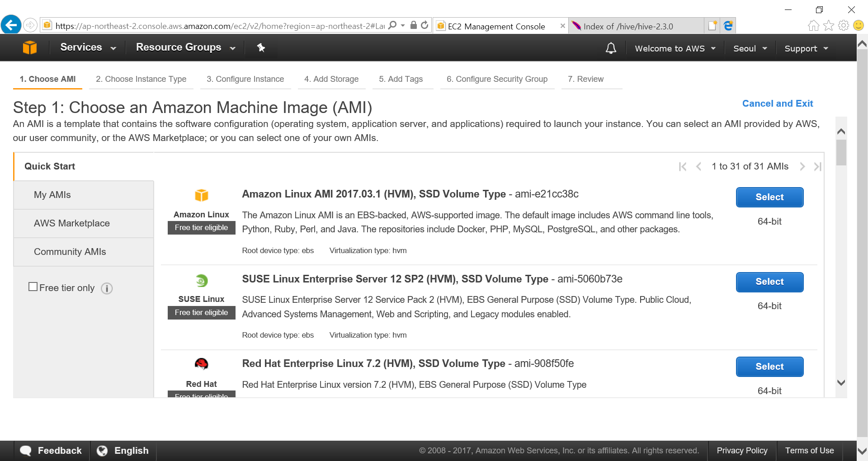
Task: Click the browser forward arrow button
Action: coord(30,25)
